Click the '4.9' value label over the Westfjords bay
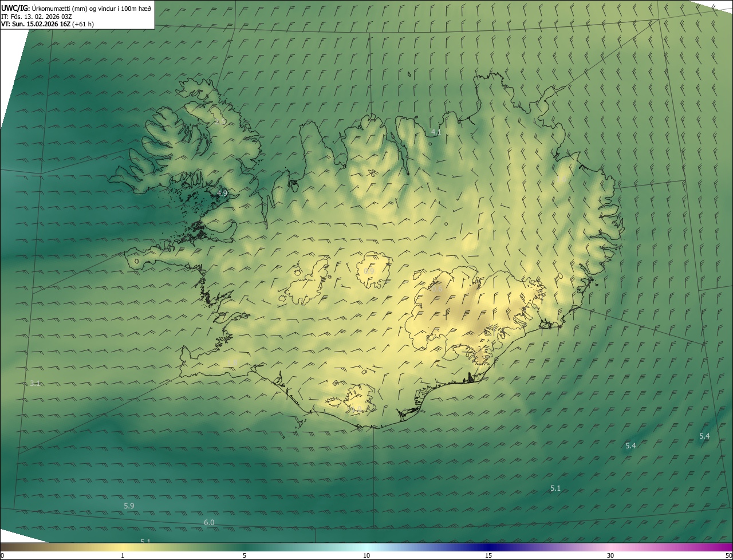 tap(222, 194)
